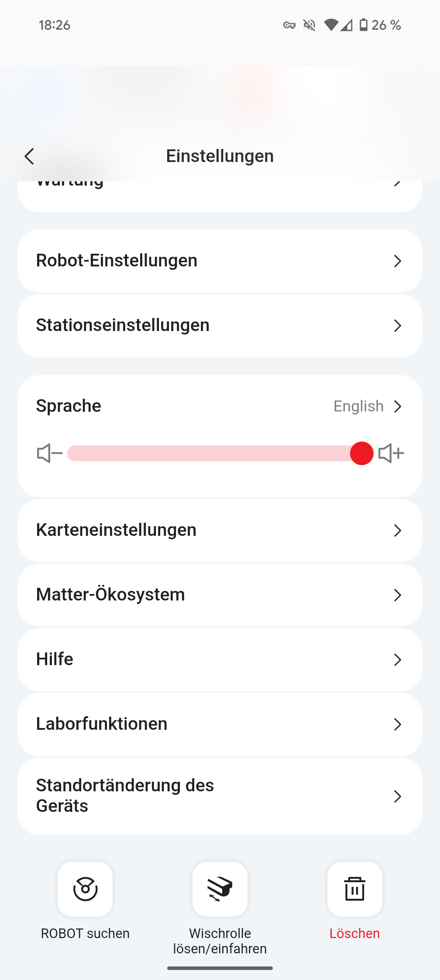Expand the Robot-Einstellungen chevron
The width and height of the screenshot is (440, 980).
click(397, 261)
